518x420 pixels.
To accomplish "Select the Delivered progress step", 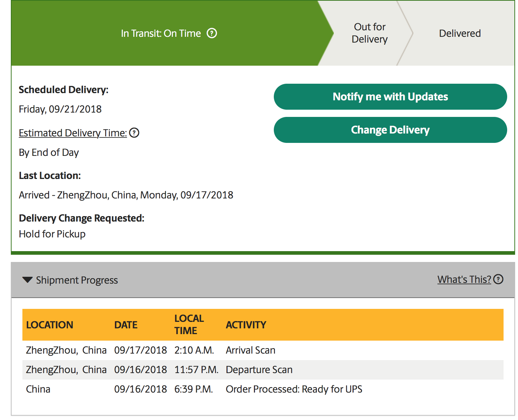I will coord(459,34).
